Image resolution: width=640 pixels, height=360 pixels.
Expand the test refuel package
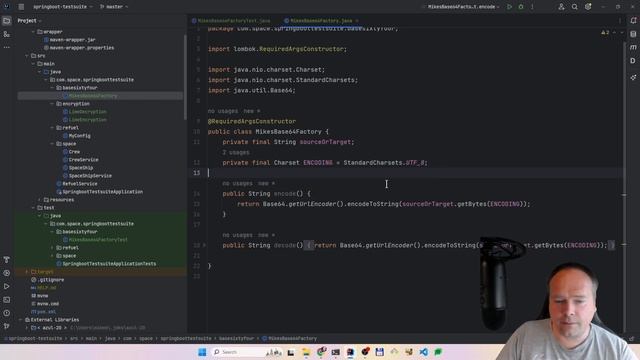click(52, 248)
